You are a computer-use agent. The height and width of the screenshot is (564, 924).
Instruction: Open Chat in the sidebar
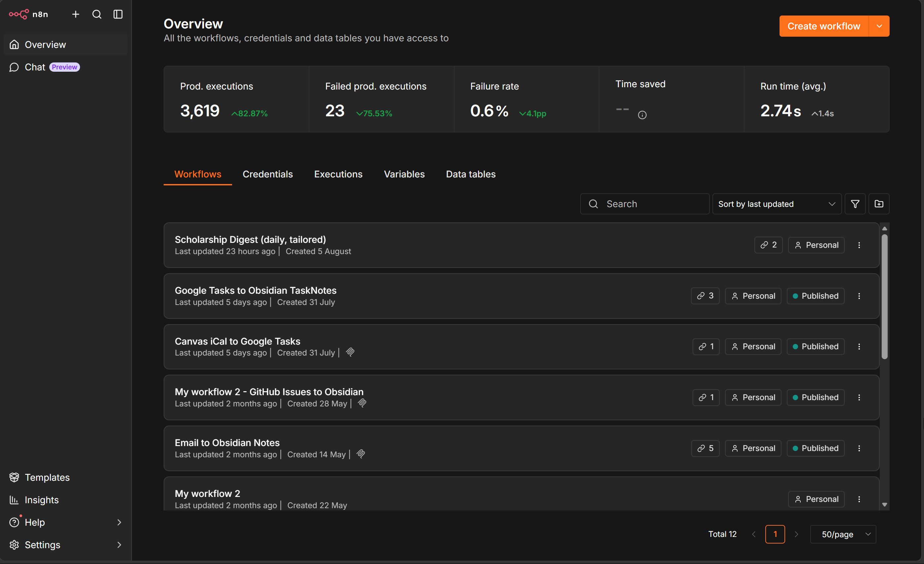click(x=66, y=67)
